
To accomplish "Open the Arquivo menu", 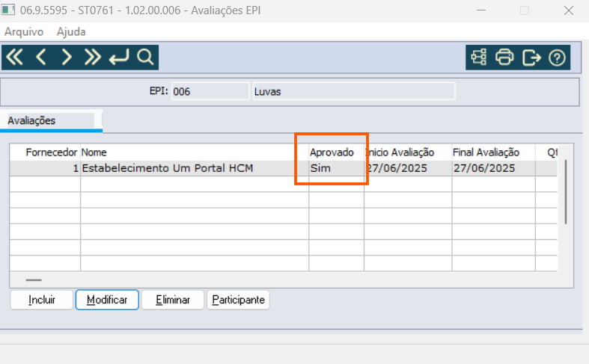I will (24, 31).
